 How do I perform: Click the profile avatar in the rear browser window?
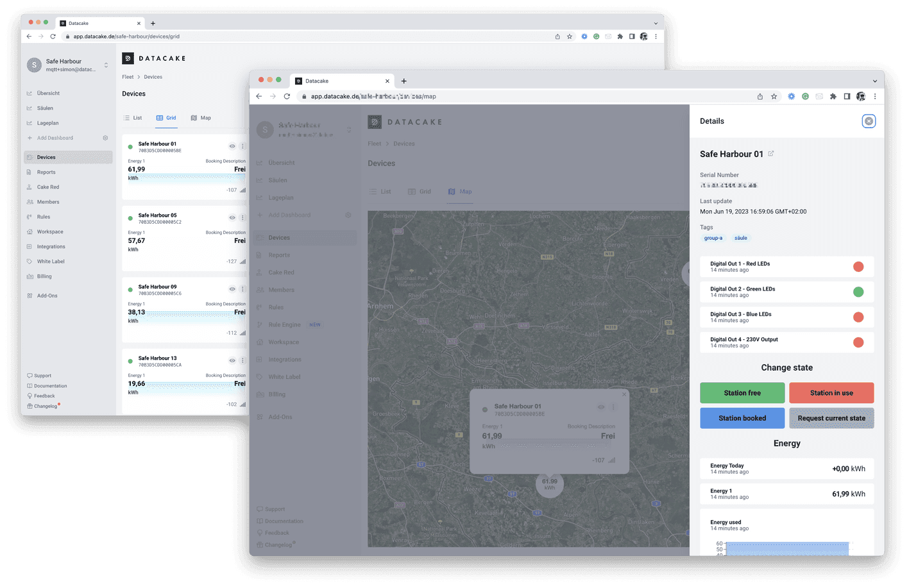coord(643,37)
